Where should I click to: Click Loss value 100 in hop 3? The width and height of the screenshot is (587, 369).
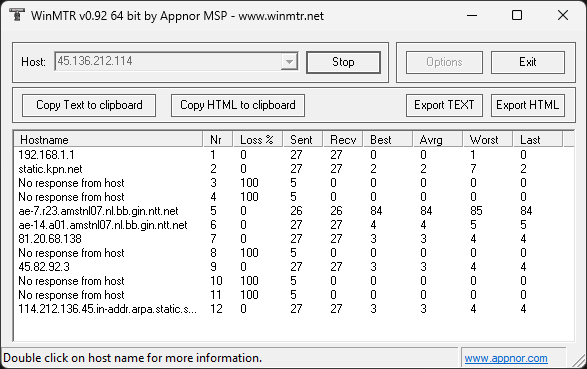pyautogui.click(x=249, y=183)
